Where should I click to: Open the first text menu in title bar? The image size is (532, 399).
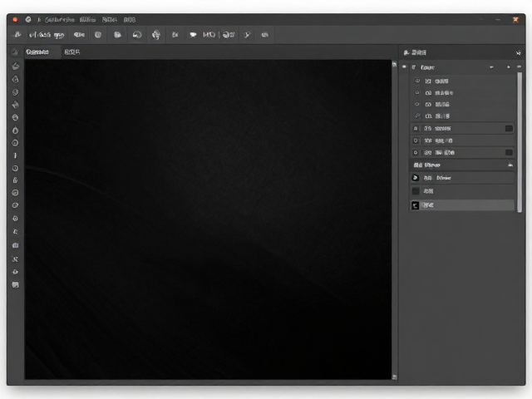60,20
